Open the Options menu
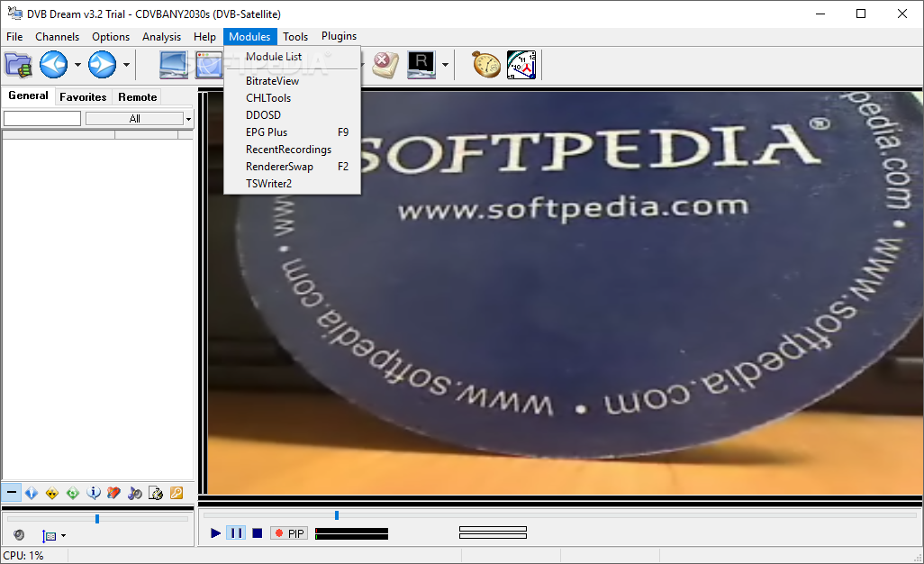Screen dimensions: 924x564 111,37
